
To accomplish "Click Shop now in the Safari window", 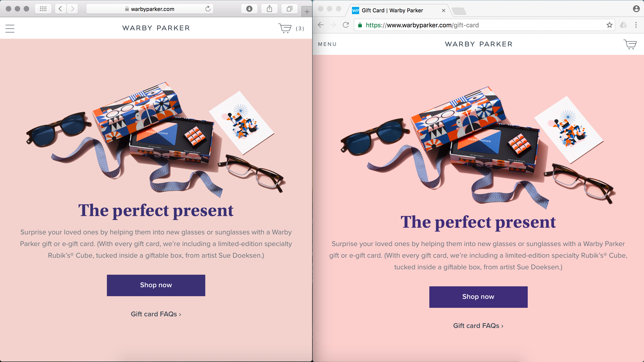I will click(x=156, y=285).
